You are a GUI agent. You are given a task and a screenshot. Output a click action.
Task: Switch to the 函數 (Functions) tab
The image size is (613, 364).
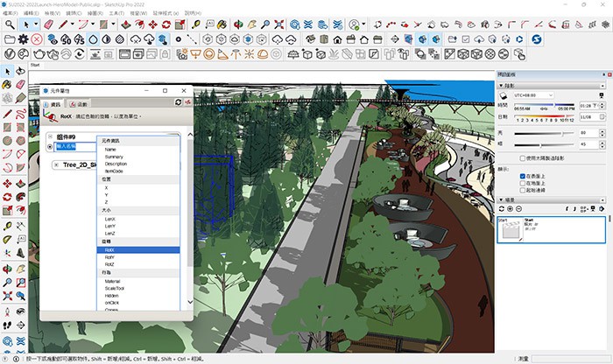(79, 103)
